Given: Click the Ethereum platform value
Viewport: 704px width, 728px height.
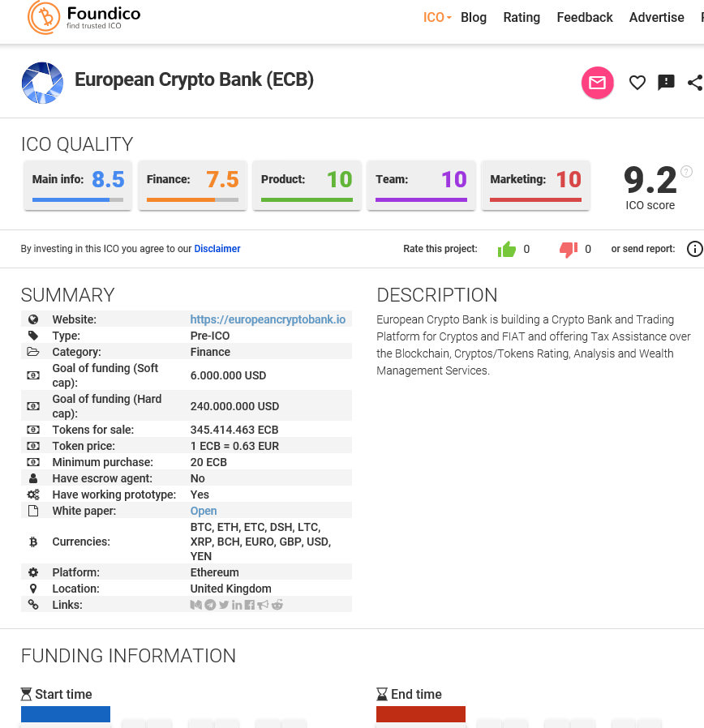Looking at the screenshot, I should pos(215,572).
